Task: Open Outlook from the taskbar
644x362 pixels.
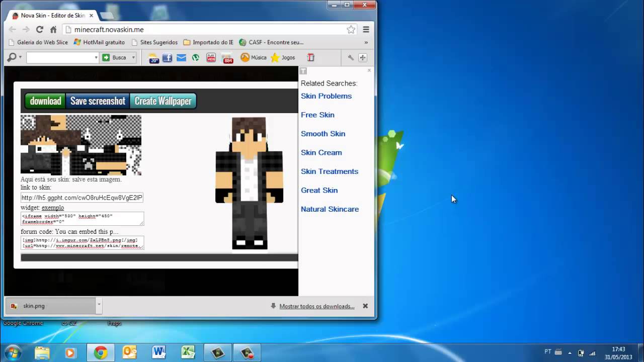Action: (x=130, y=352)
